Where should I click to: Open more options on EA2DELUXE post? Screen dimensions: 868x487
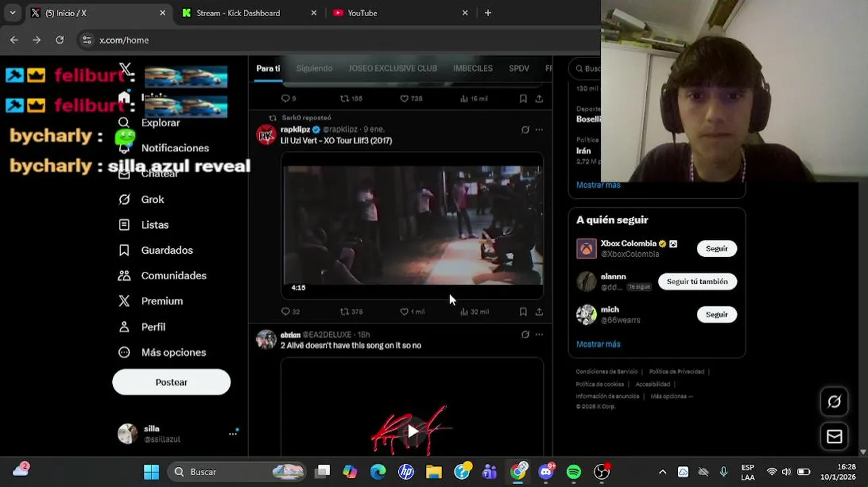point(539,334)
